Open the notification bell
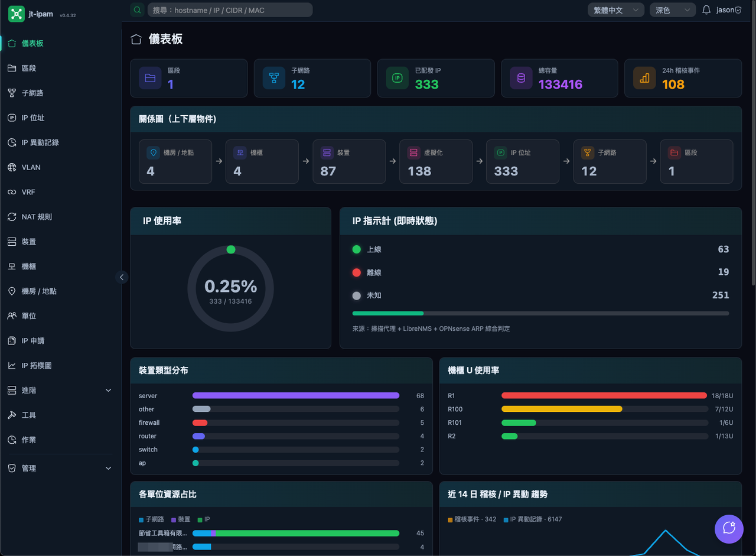 (x=706, y=10)
